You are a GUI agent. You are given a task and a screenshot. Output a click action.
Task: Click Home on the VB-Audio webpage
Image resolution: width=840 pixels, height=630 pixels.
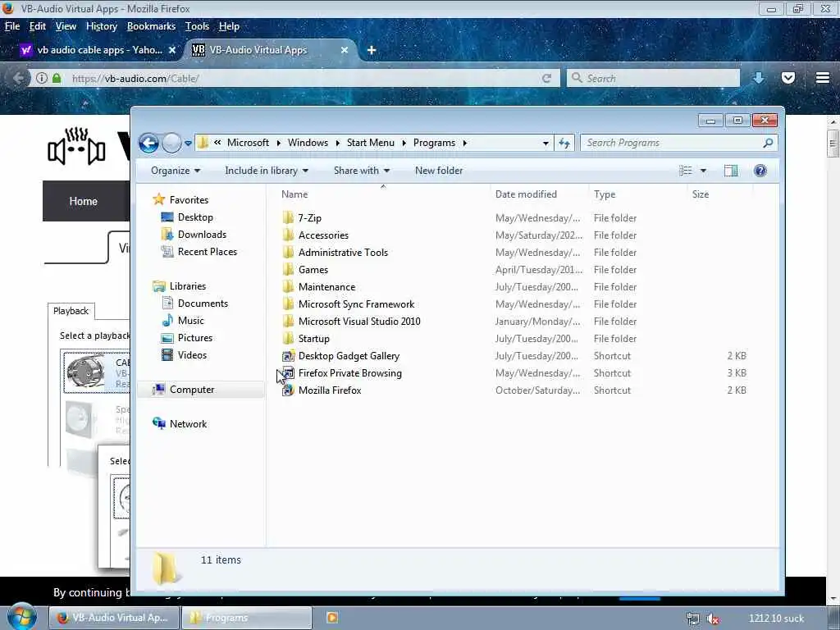84,202
